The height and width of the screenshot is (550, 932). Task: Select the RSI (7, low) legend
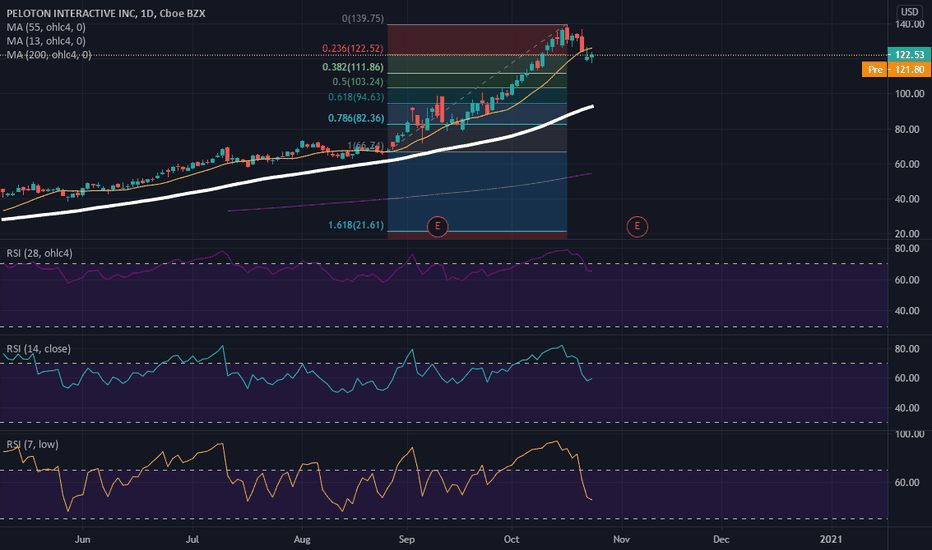click(x=32, y=445)
